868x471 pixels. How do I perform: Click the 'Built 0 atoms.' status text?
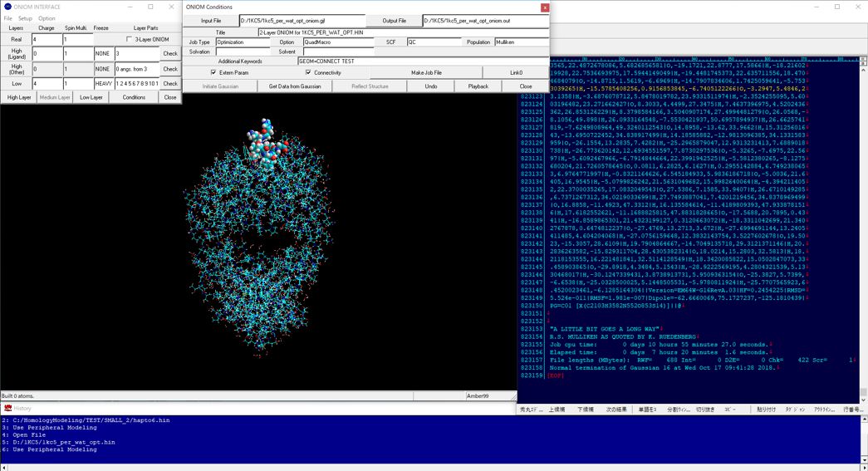coord(17,395)
